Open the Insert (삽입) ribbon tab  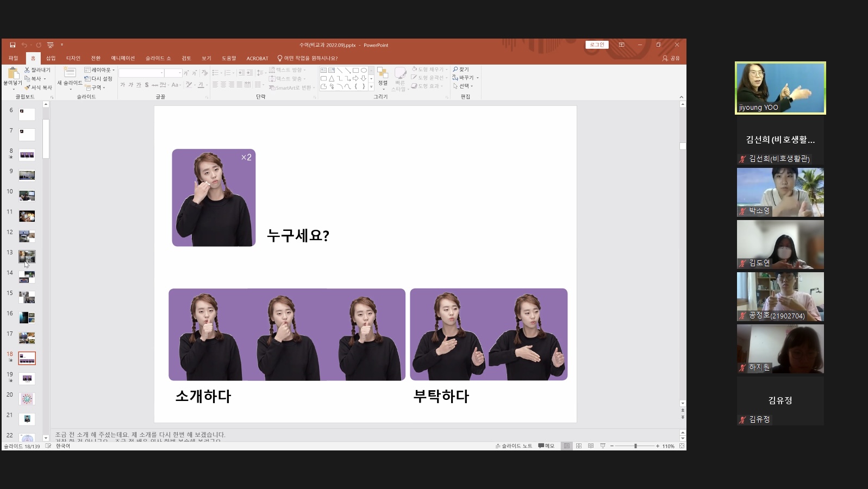[51, 58]
